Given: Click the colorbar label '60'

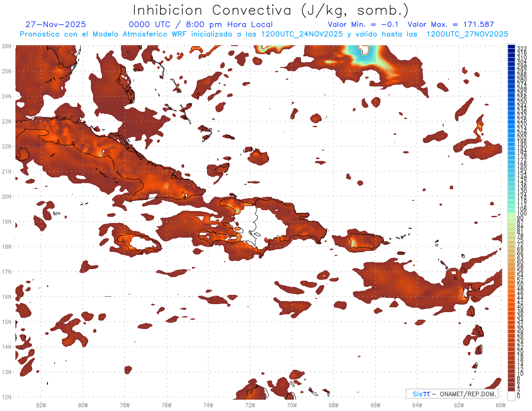Looking at the screenshot, I should tap(520, 262).
